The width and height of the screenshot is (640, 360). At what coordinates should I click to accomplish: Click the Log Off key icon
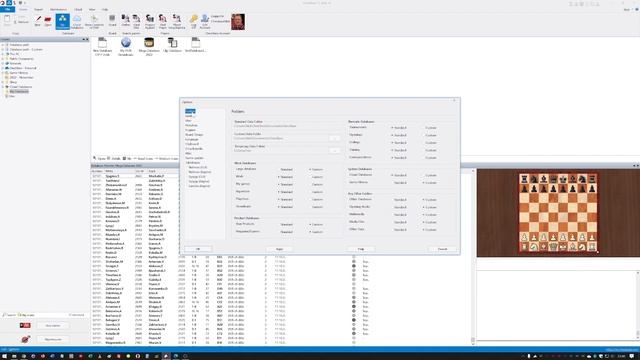pyautogui.click(x=193, y=21)
